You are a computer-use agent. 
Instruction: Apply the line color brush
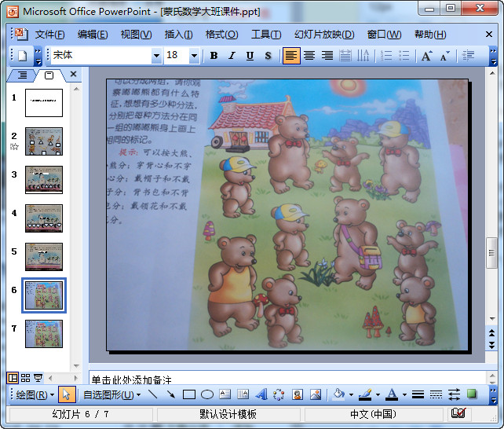tap(365, 394)
